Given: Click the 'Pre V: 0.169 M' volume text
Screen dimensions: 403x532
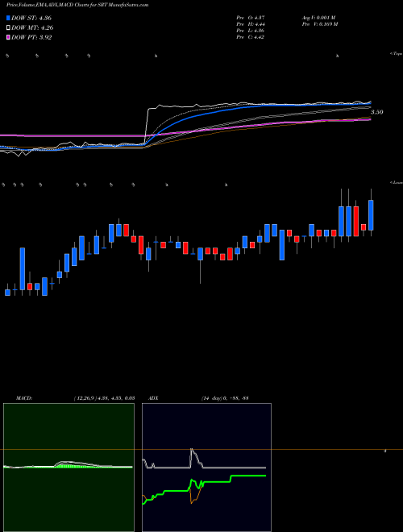Looking at the screenshot, I should 319,24.
